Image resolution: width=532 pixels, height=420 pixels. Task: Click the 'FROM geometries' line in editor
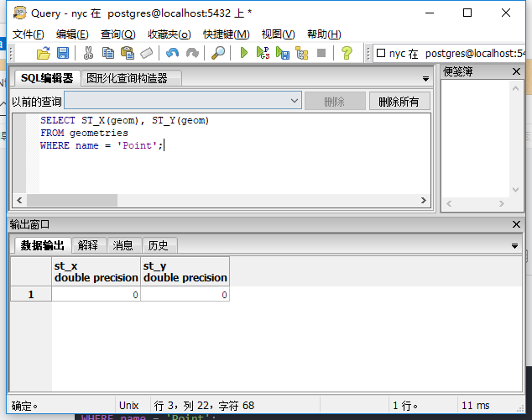(84, 133)
